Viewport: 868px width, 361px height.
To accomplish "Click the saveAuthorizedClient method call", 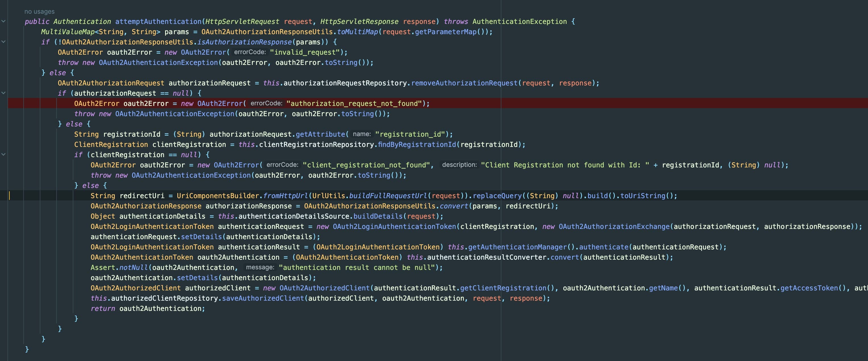I will [263, 298].
